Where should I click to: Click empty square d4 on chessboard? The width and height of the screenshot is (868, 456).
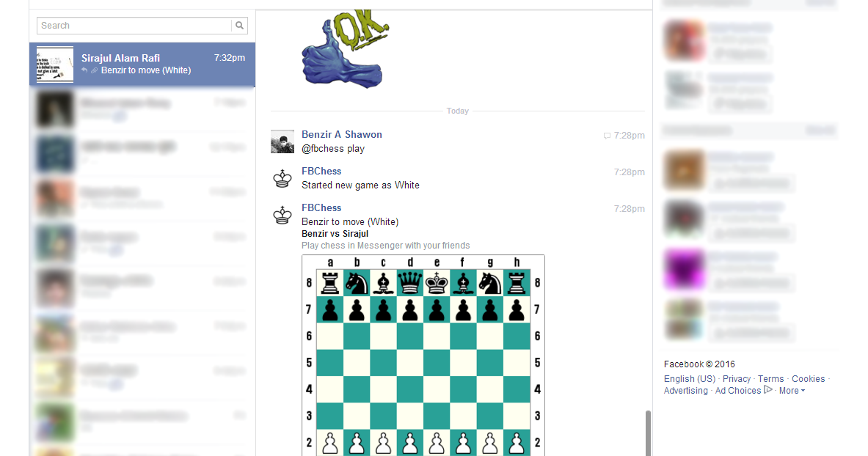(409, 389)
